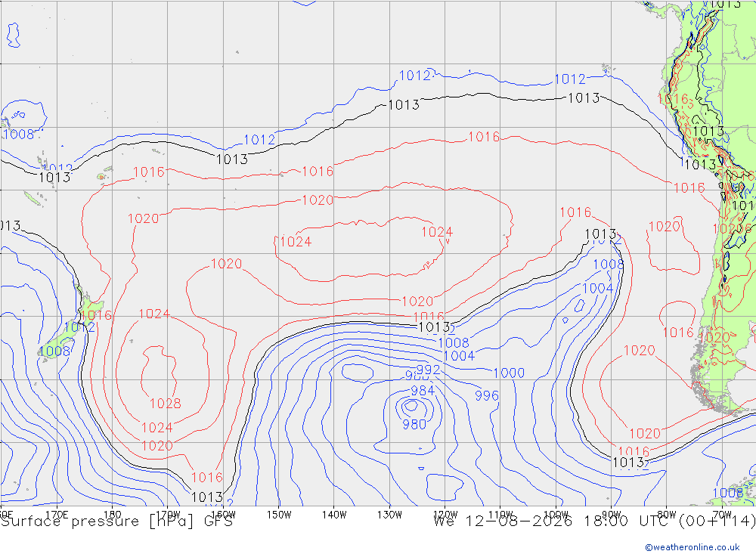Click the 1004 label near 90W
Viewport: 756px width, 554px height.
click(x=597, y=289)
